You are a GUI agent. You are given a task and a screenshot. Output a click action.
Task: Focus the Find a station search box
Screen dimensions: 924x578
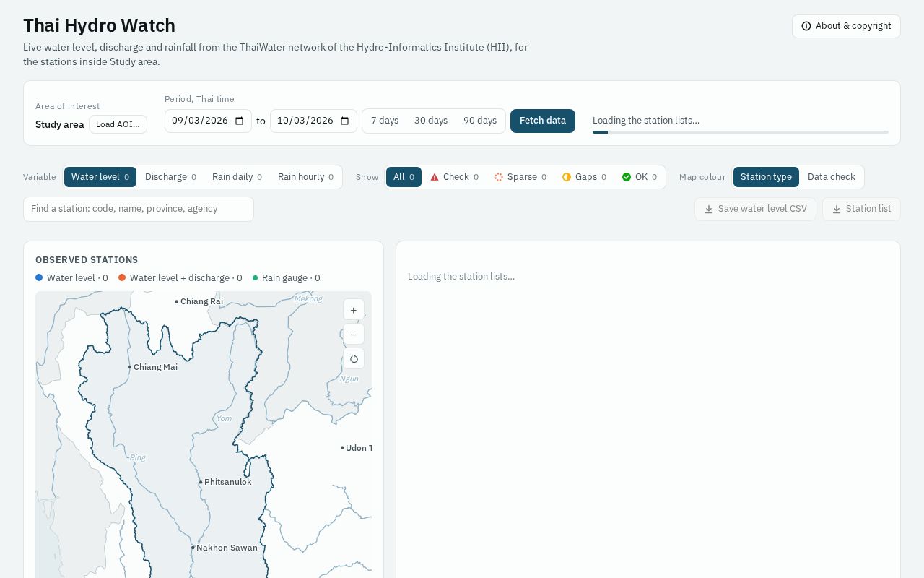[x=139, y=209]
